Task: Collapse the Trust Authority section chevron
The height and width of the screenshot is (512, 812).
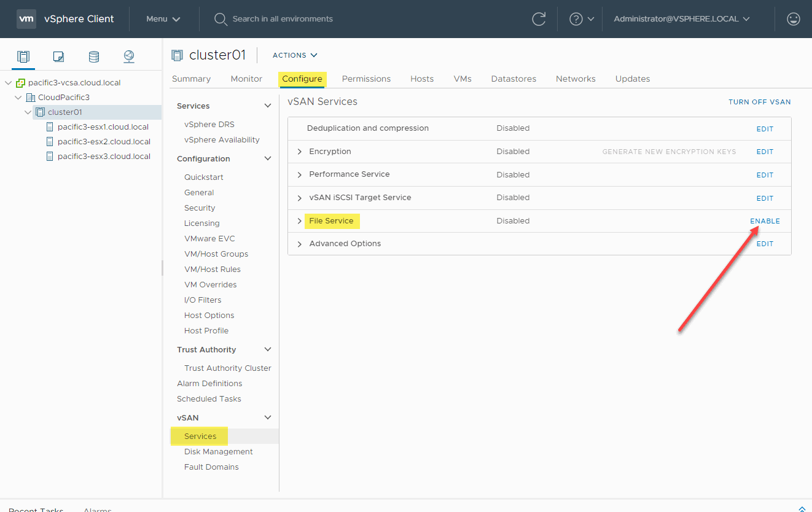Action: (x=268, y=350)
